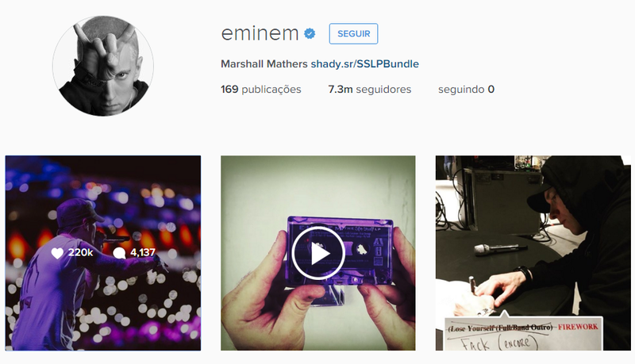Click the 4,137 comments number
Screen dimensions: 635x364
tap(143, 253)
